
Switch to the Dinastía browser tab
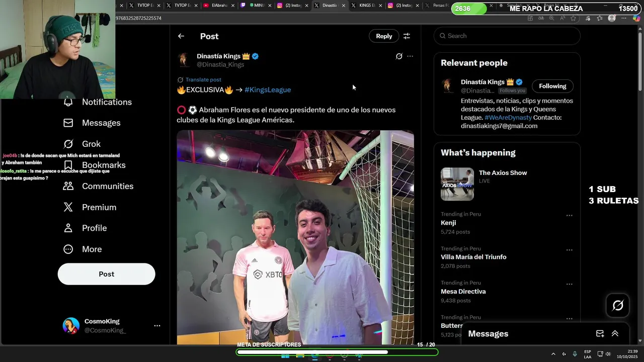[330, 6]
